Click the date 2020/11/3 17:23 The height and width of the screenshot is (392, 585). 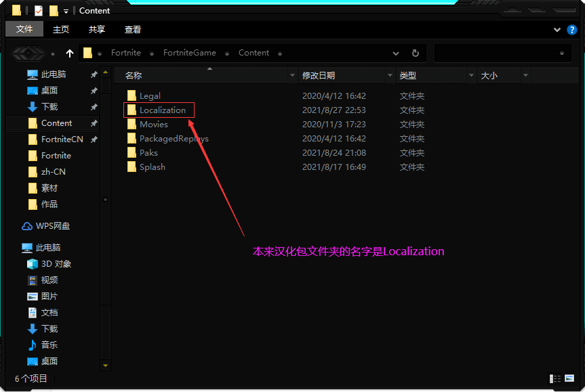(334, 125)
